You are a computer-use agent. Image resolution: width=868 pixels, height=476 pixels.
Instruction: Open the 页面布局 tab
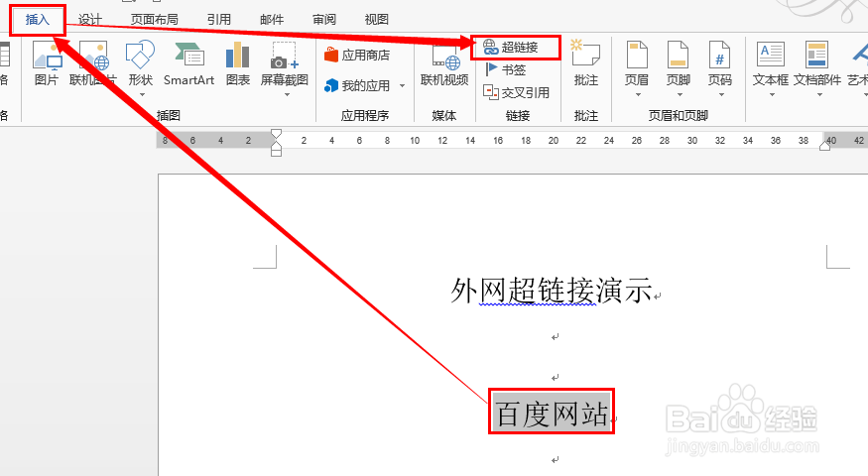[155, 20]
